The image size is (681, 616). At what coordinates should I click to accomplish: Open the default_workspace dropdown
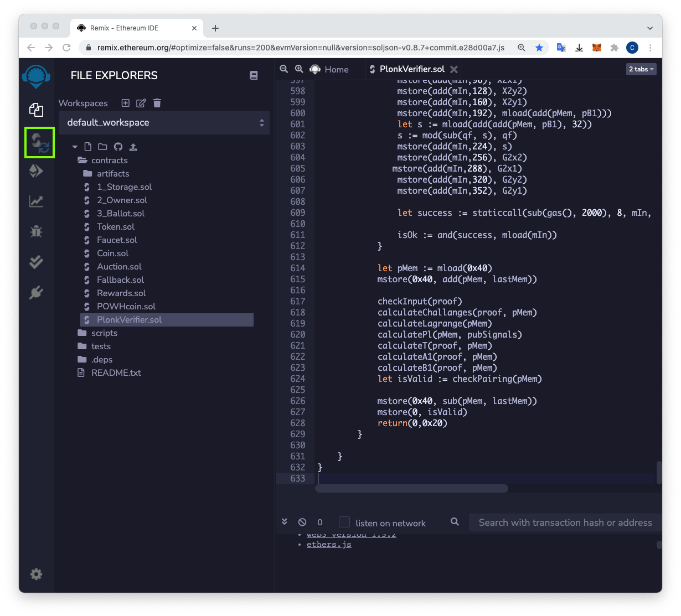[x=164, y=122]
